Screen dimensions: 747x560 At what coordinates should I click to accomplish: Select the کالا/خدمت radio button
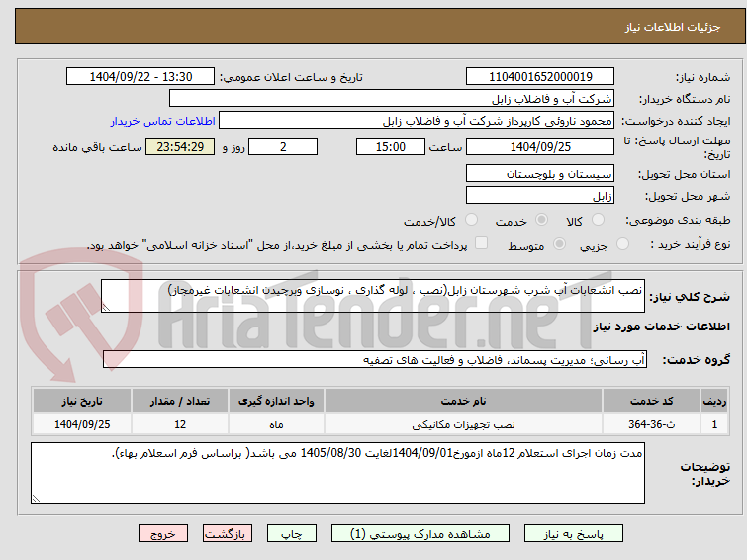point(471,220)
